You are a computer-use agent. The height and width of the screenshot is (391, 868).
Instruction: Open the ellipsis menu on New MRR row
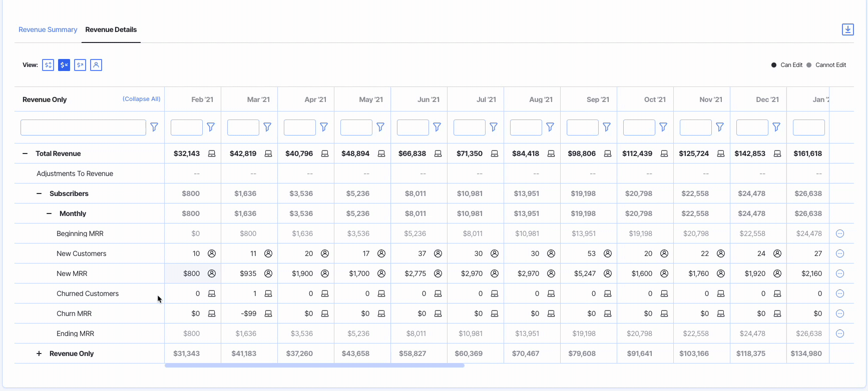click(x=840, y=273)
